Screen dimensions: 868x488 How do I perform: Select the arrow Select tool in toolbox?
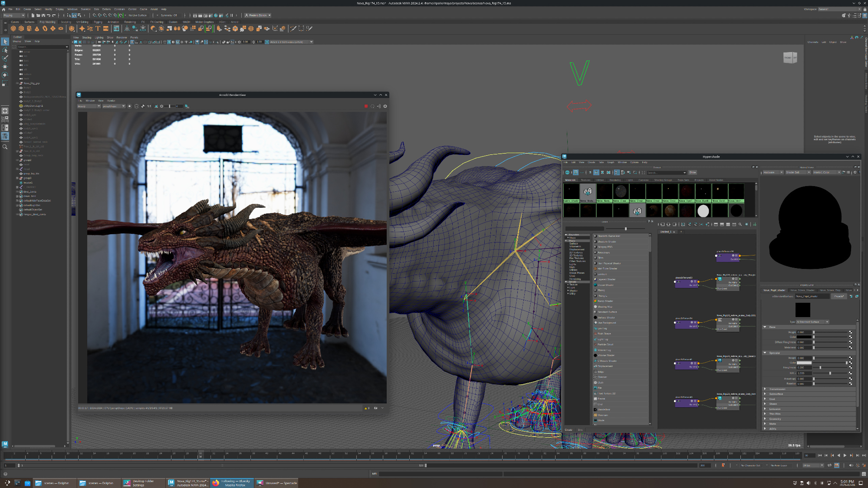coord(5,42)
